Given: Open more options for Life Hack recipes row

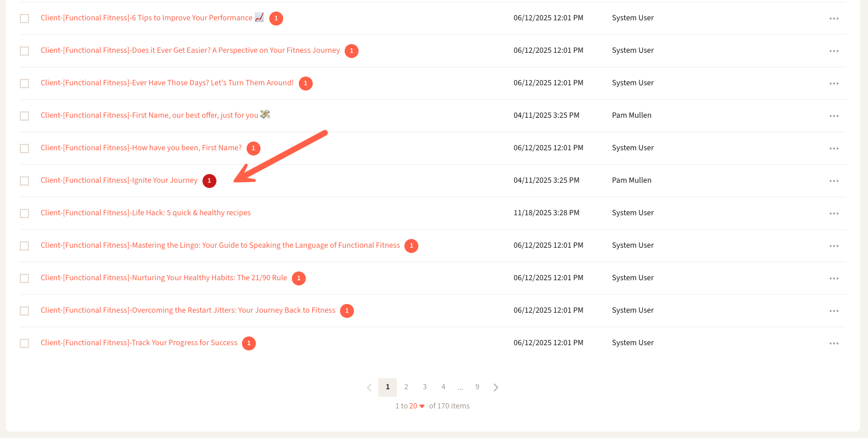Looking at the screenshot, I should click(x=834, y=213).
